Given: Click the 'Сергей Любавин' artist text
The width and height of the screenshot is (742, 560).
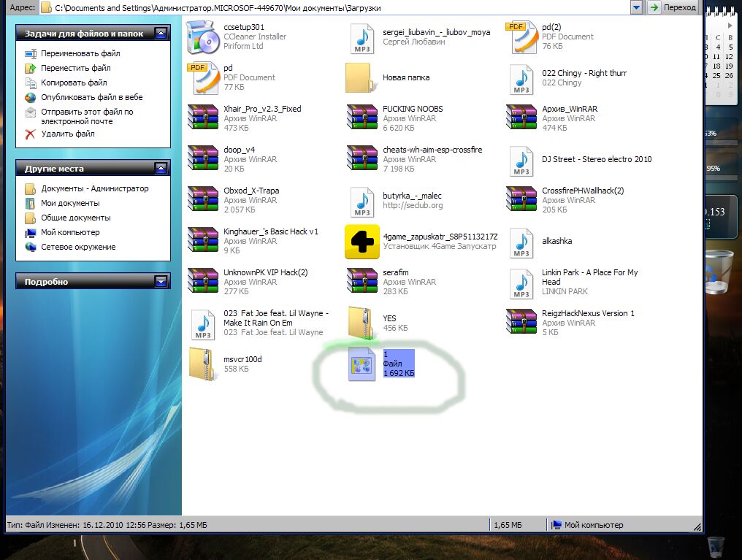Looking at the screenshot, I should pos(414,42).
